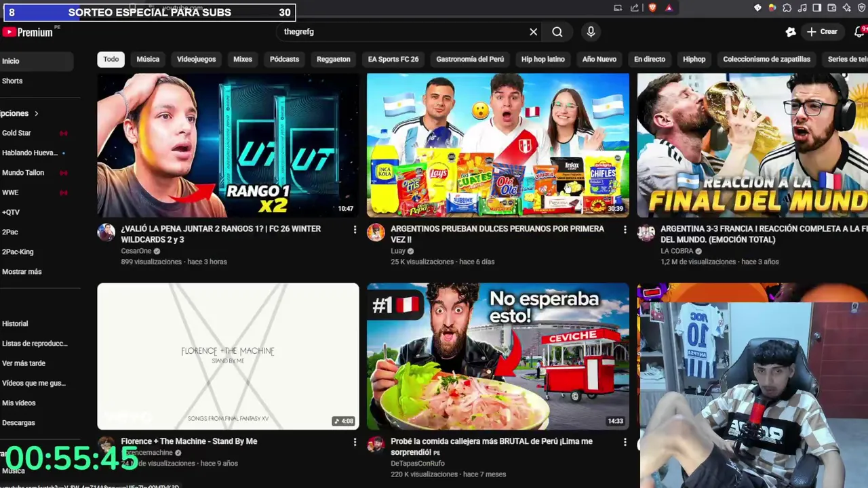Image resolution: width=868 pixels, height=488 pixels.
Task: Open CesarOne channel name
Action: [x=136, y=251]
